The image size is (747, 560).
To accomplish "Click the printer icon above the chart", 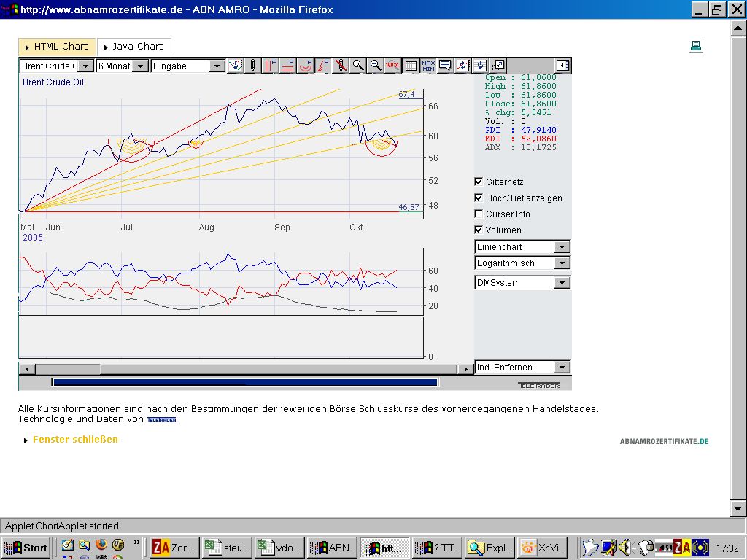I will (x=696, y=45).
